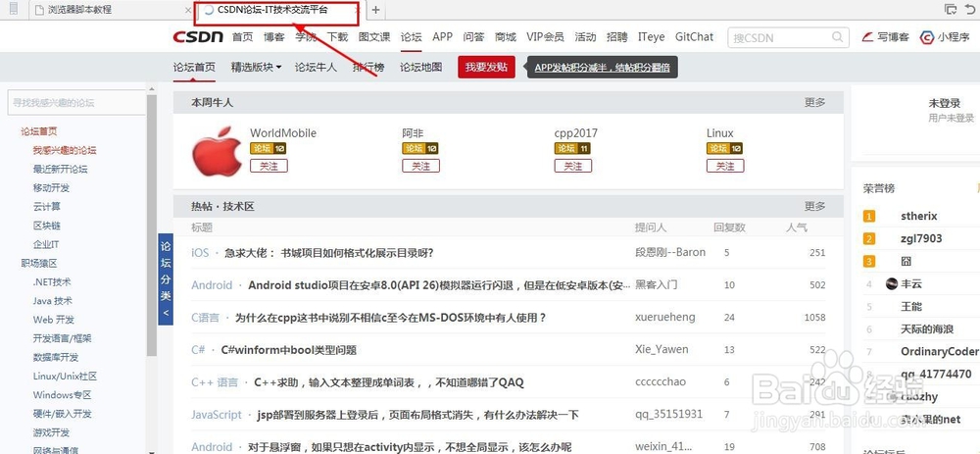Expand the 精选版块 dropdown
Screen dimensions: 980x454
tap(256, 67)
